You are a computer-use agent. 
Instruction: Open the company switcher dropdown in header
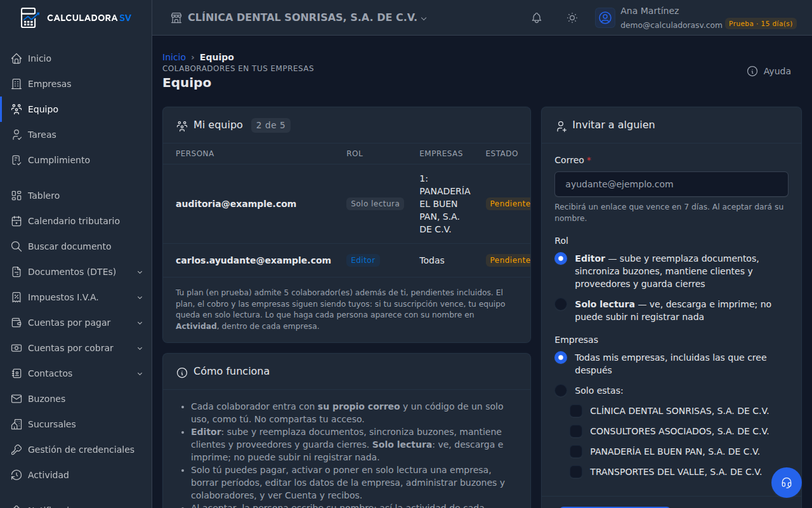pos(299,18)
